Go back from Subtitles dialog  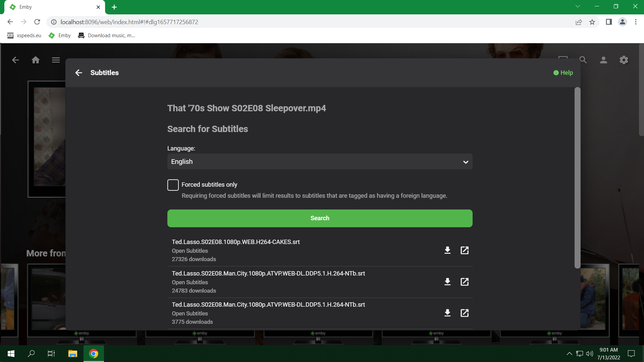(78, 73)
